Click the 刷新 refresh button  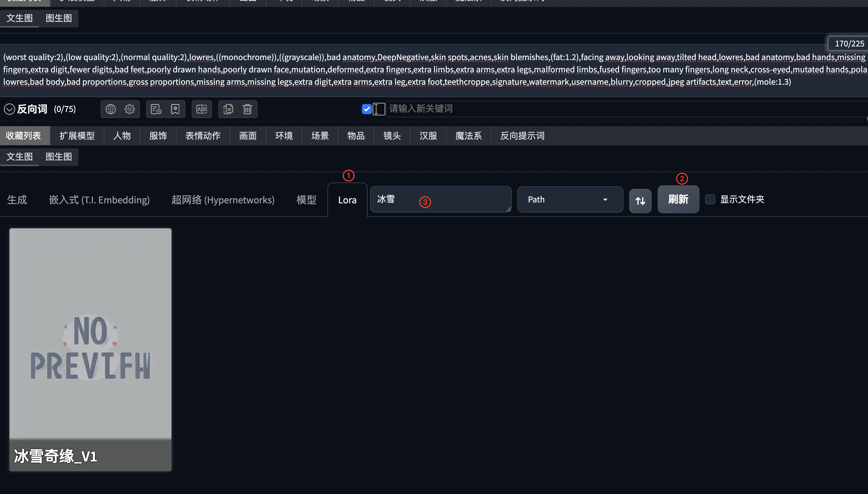[678, 199]
